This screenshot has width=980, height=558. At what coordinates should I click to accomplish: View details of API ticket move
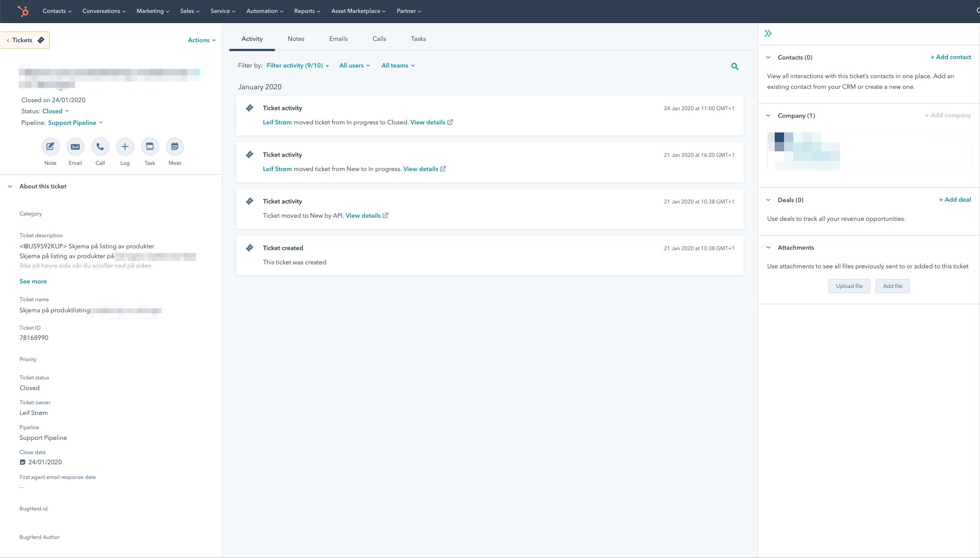(363, 215)
